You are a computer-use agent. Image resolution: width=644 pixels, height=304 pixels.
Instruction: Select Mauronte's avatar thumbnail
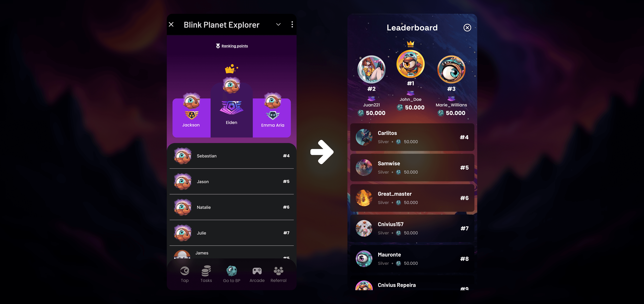pyautogui.click(x=364, y=259)
